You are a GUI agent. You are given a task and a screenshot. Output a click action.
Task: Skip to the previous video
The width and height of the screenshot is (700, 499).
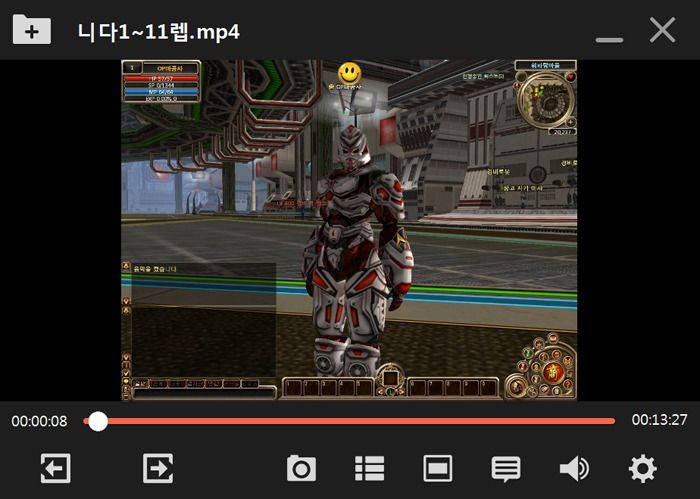(55, 468)
